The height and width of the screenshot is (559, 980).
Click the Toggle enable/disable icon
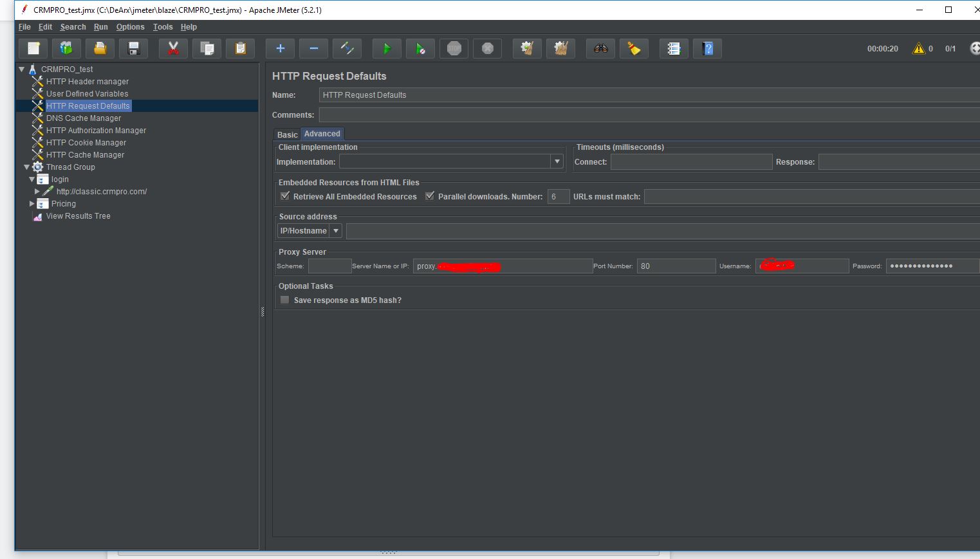[347, 48]
